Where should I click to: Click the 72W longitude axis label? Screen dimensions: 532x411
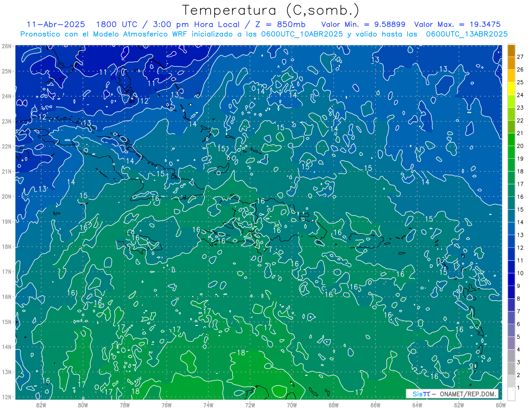pyautogui.click(x=250, y=405)
